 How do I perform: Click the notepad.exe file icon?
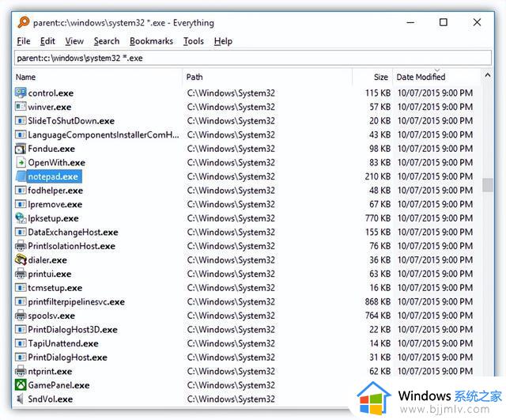(21, 176)
